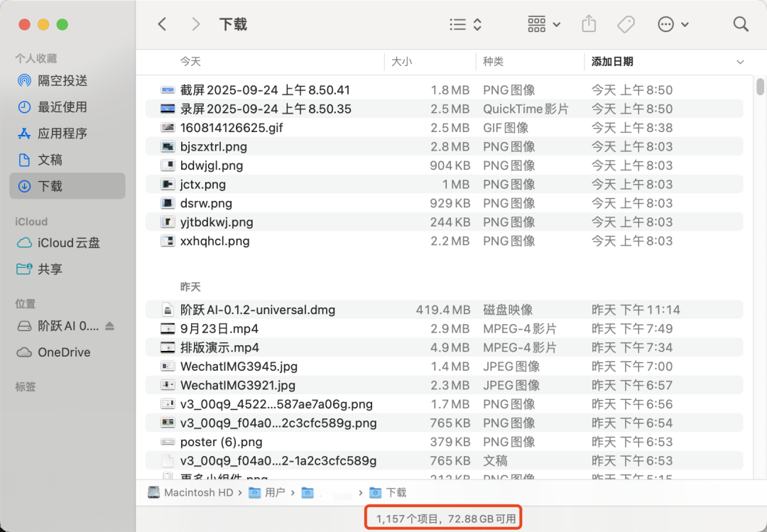This screenshot has width=767, height=532.
Task: Go back with the left chevron
Action: [163, 24]
